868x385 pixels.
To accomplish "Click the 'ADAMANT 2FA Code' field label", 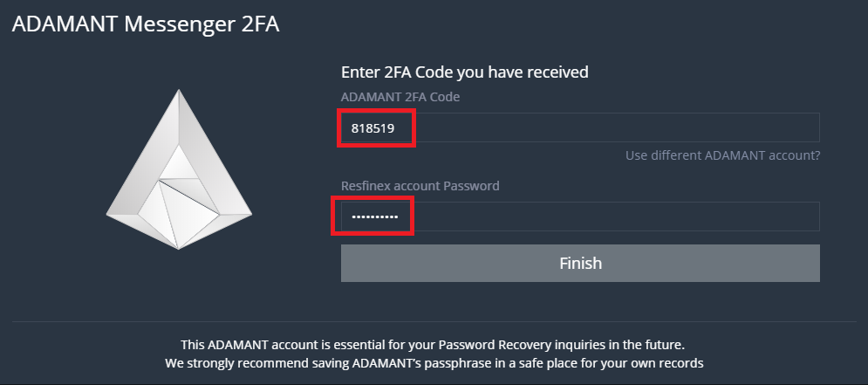I will pos(400,97).
